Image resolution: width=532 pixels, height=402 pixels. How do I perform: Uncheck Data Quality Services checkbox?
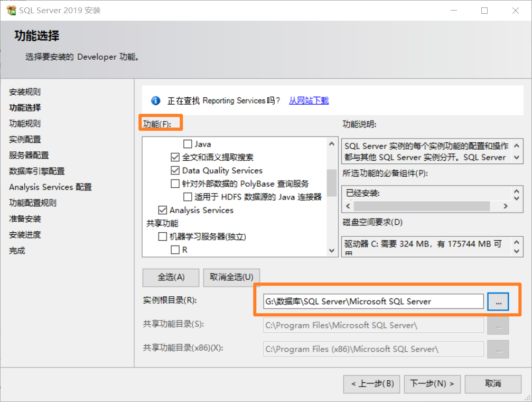(x=175, y=171)
